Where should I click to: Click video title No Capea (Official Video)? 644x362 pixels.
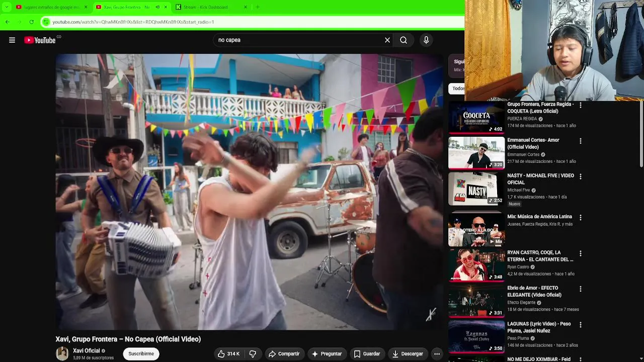(x=128, y=339)
